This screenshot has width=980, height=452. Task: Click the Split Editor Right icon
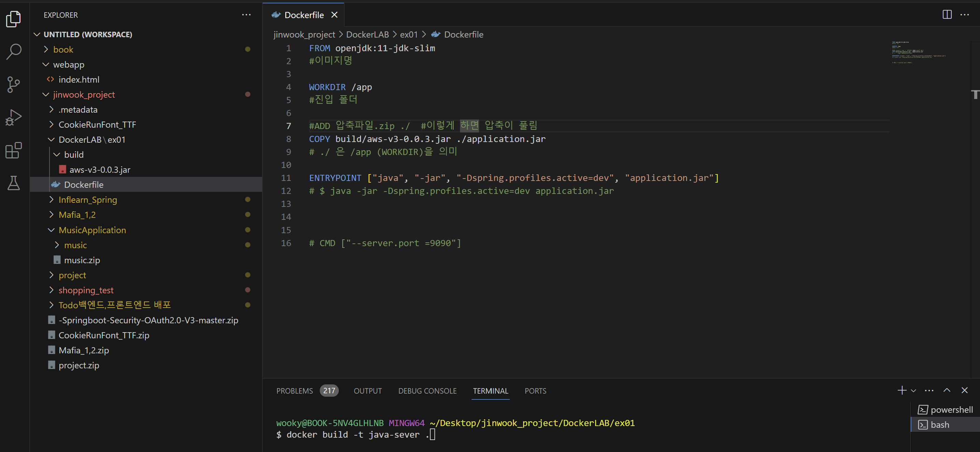point(947,14)
